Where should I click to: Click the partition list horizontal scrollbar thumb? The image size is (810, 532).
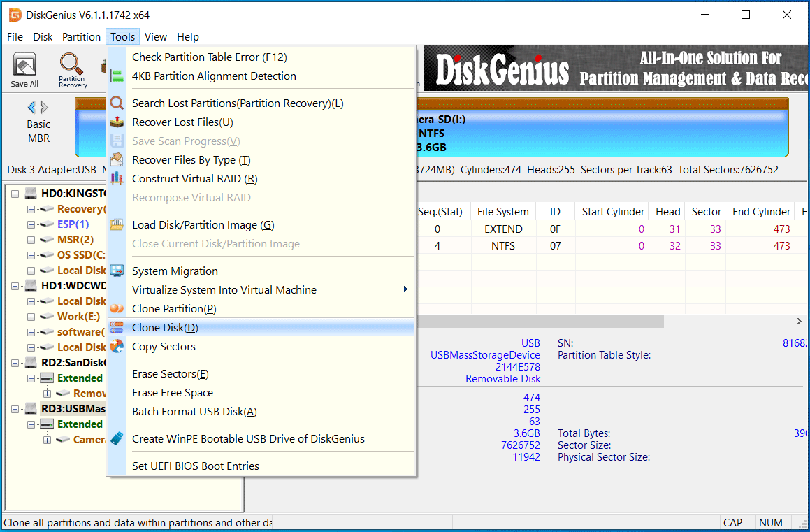540,322
